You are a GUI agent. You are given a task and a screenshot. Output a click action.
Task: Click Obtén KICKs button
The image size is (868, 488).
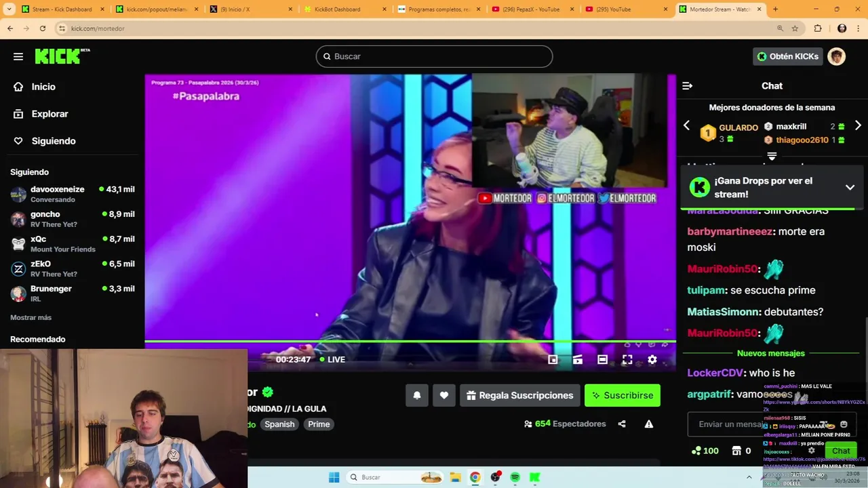click(x=788, y=56)
